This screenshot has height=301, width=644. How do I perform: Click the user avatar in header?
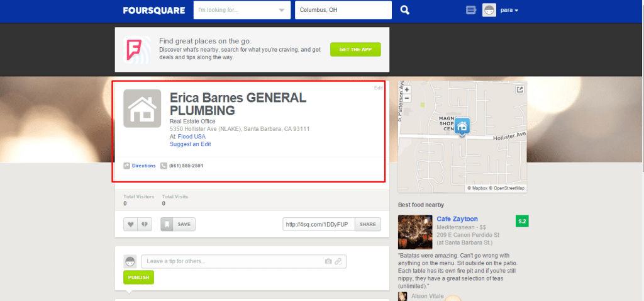(489, 10)
